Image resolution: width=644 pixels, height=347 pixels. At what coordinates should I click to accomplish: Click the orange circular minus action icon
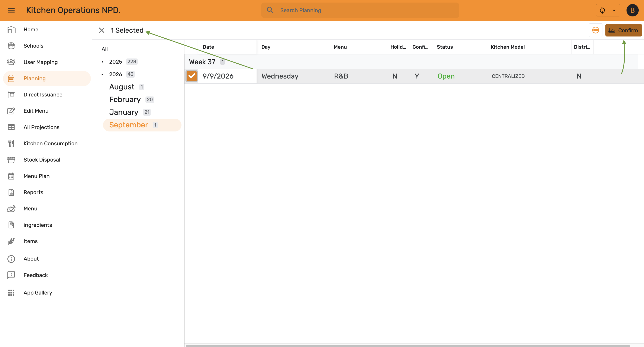pos(596,30)
